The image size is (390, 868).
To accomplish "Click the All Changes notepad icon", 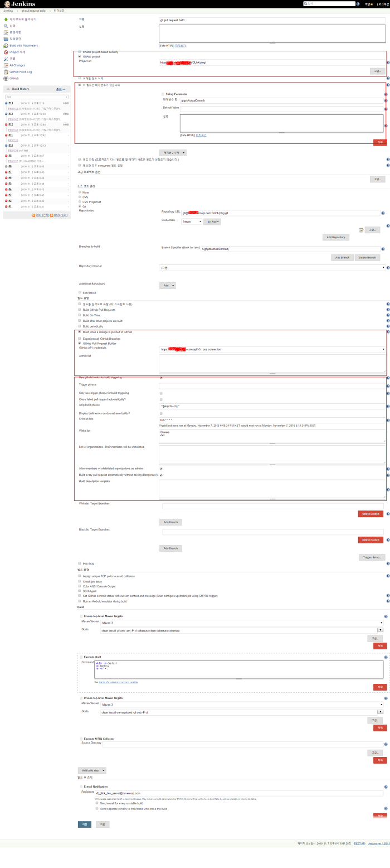I will click(x=6, y=65).
